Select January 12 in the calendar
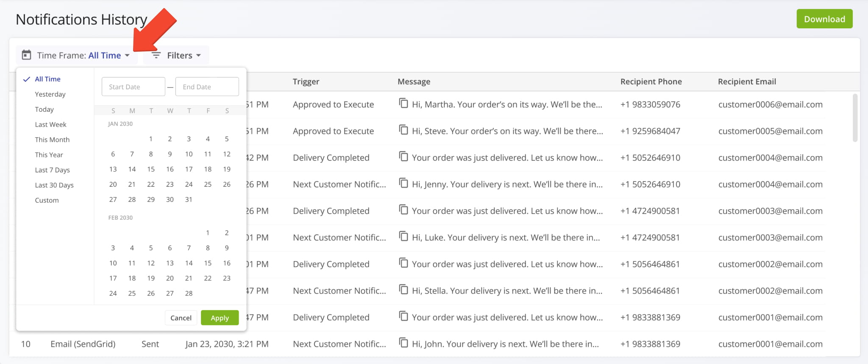 point(227,154)
